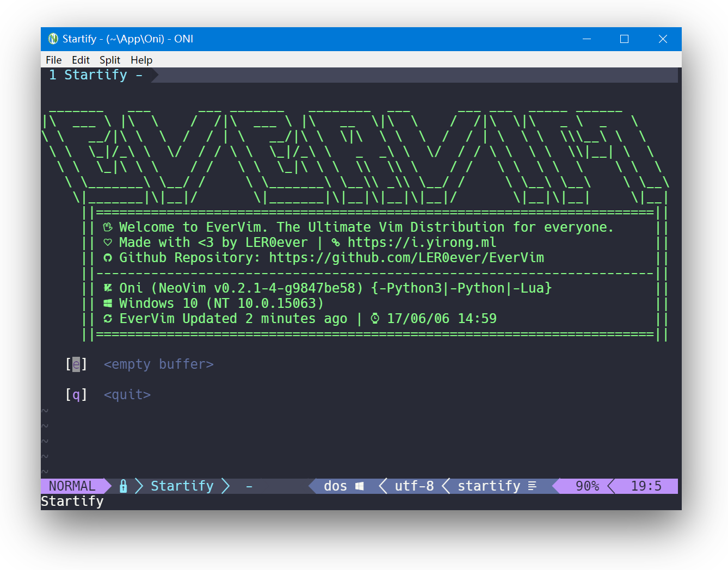This screenshot has height=570, width=728.
Task: Click the Windows logo before 'Windows 10'
Action: [x=108, y=303]
